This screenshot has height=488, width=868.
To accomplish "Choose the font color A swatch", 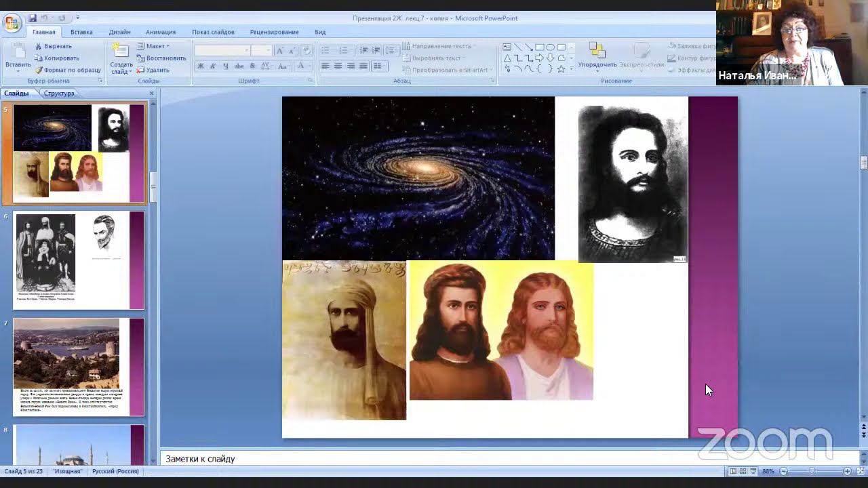I will (x=302, y=66).
